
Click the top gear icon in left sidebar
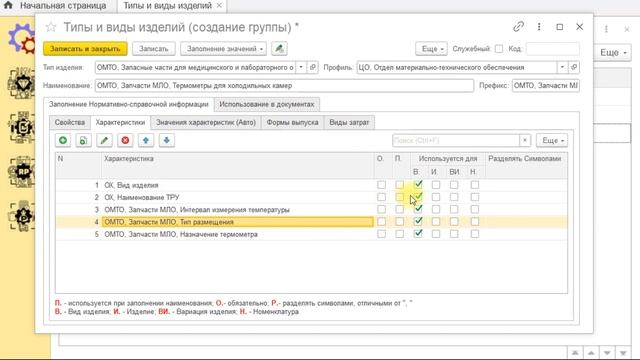22,39
